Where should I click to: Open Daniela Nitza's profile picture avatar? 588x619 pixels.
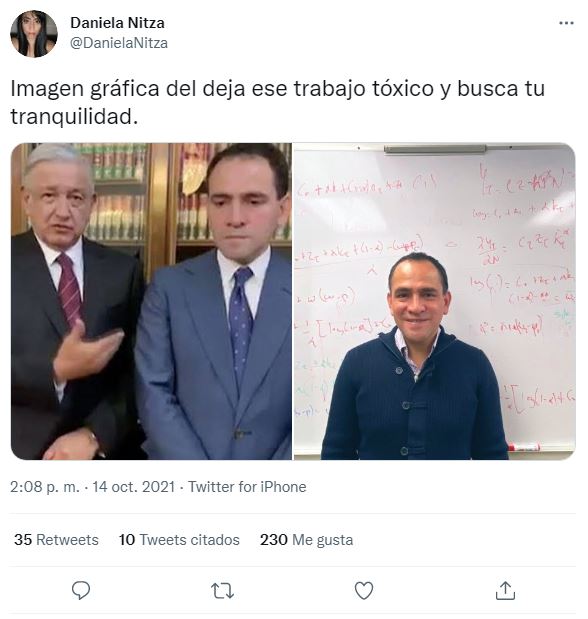click(34, 34)
